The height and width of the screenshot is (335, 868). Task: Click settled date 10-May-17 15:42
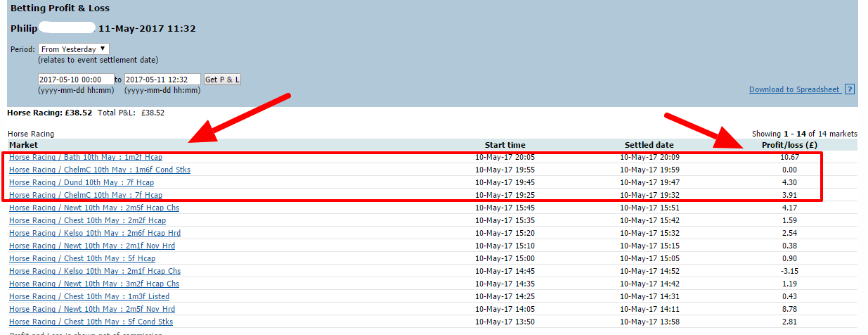click(649, 220)
